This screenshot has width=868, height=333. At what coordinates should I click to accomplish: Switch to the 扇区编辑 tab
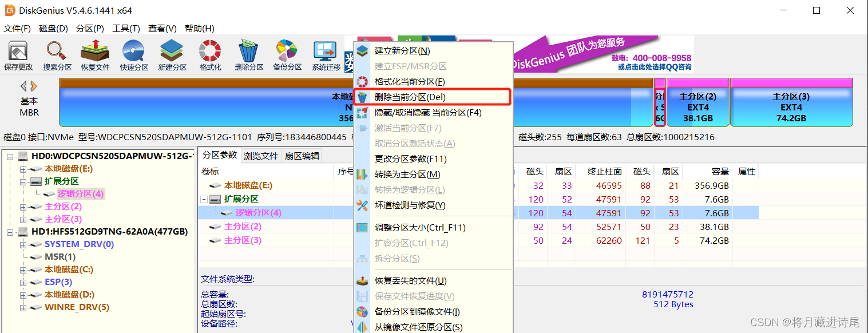pyautogui.click(x=302, y=156)
